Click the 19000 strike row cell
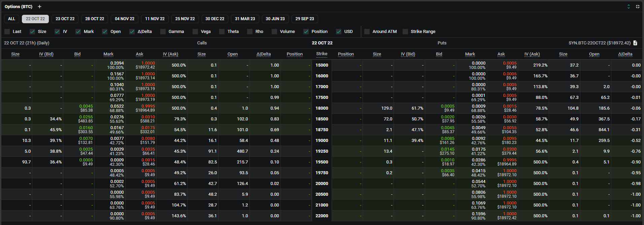Screen dimensions: 644x225 (321, 141)
